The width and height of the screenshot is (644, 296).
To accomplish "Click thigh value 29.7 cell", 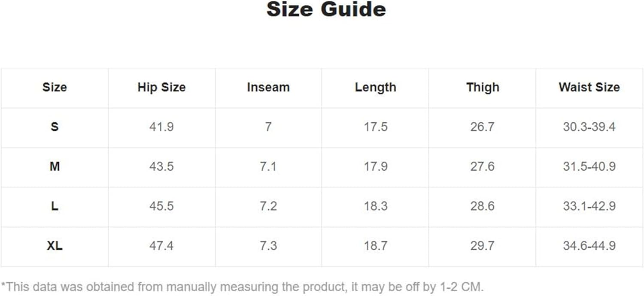I will [x=483, y=246].
